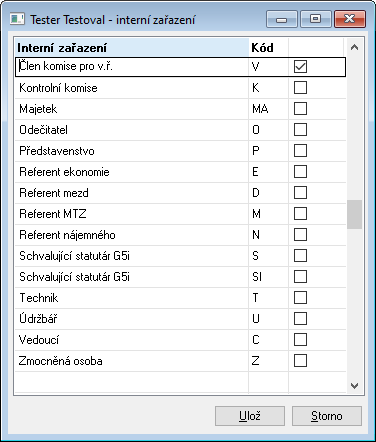
Task: Maximize the interní zařazení window
Action: [316, 19]
